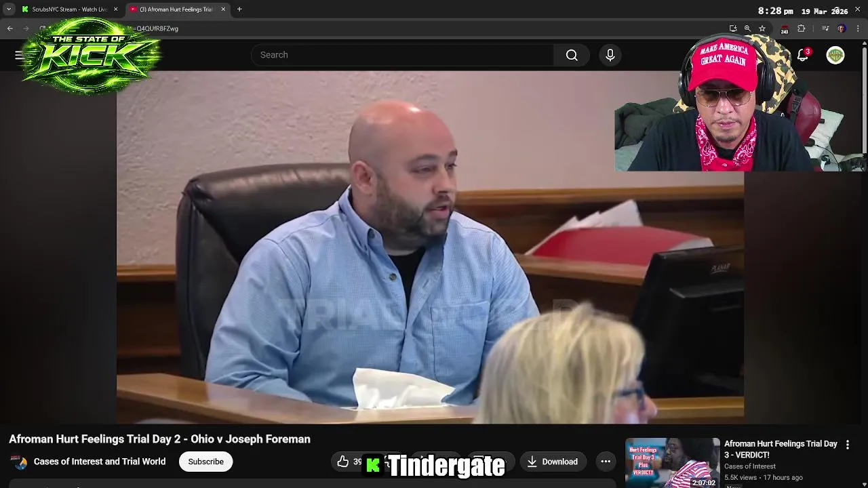
Task: Open options for the VERDICT suggested video
Action: (847, 445)
